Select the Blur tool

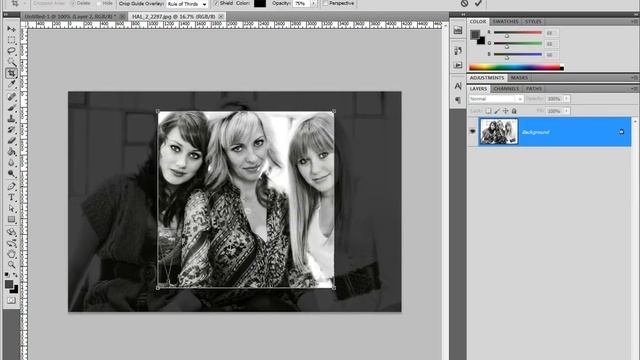pyautogui.click(x=11, y=163)
